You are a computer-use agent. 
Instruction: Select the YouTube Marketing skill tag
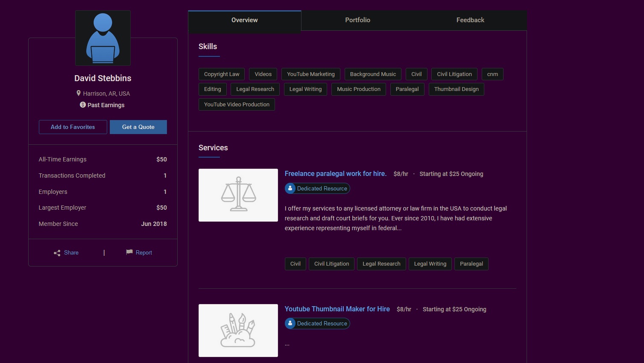(311, 74)
